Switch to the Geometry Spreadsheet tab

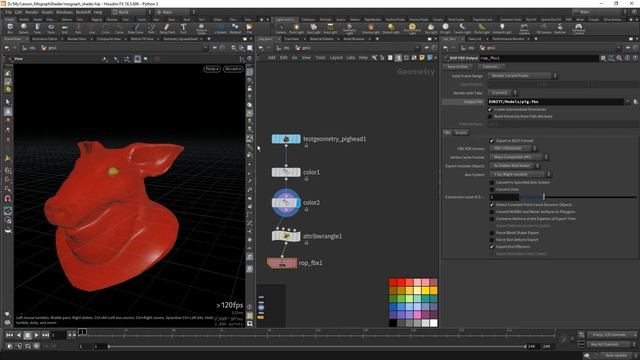(x=180, y=39)
